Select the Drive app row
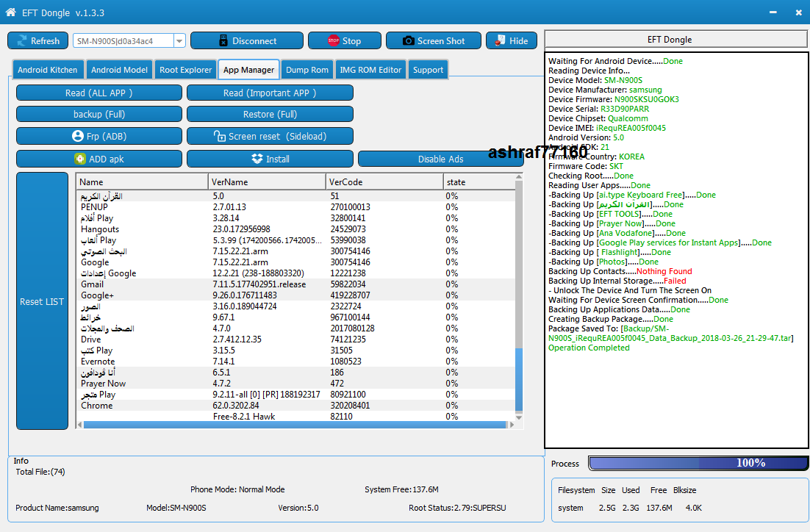The width and height of the screenshot is (810, 532). [296, 339]
